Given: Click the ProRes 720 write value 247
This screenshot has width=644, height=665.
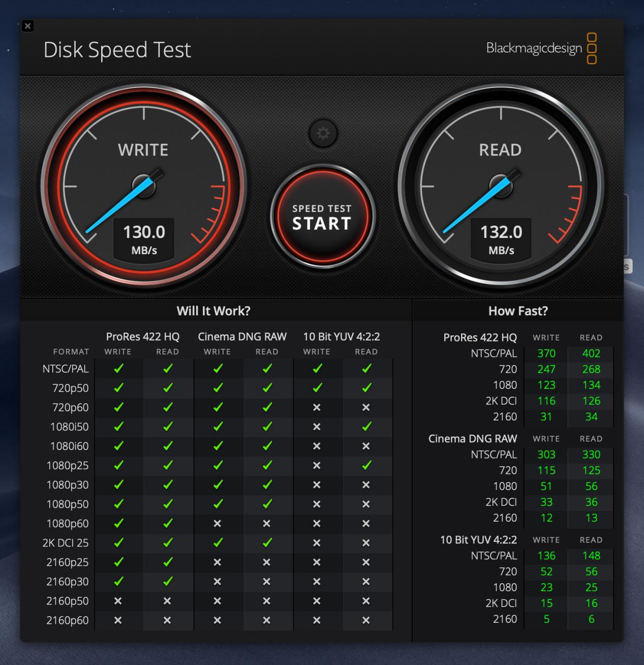Looking at the screenshot, I should tap(546, 369).
